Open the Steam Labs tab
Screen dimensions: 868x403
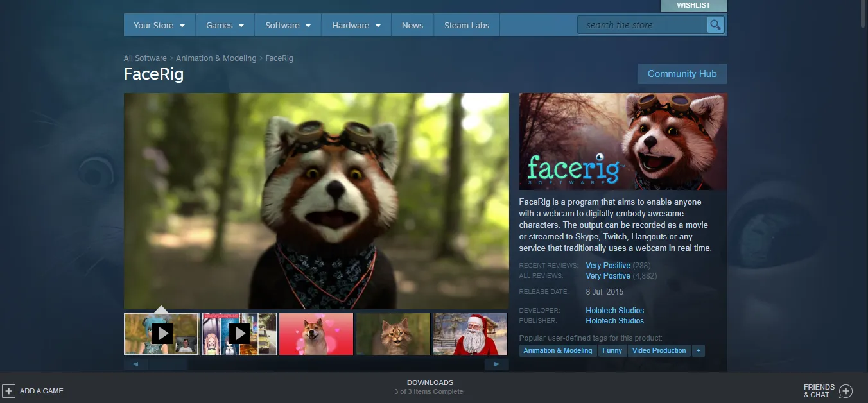[x=467, y=26]
